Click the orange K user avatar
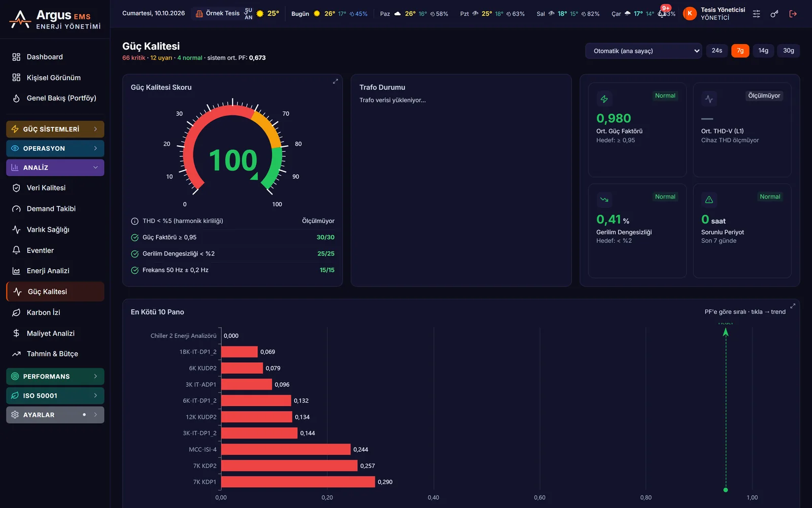Screen dimensions: 812x508 pyautogui.click(x=689, y=14)
